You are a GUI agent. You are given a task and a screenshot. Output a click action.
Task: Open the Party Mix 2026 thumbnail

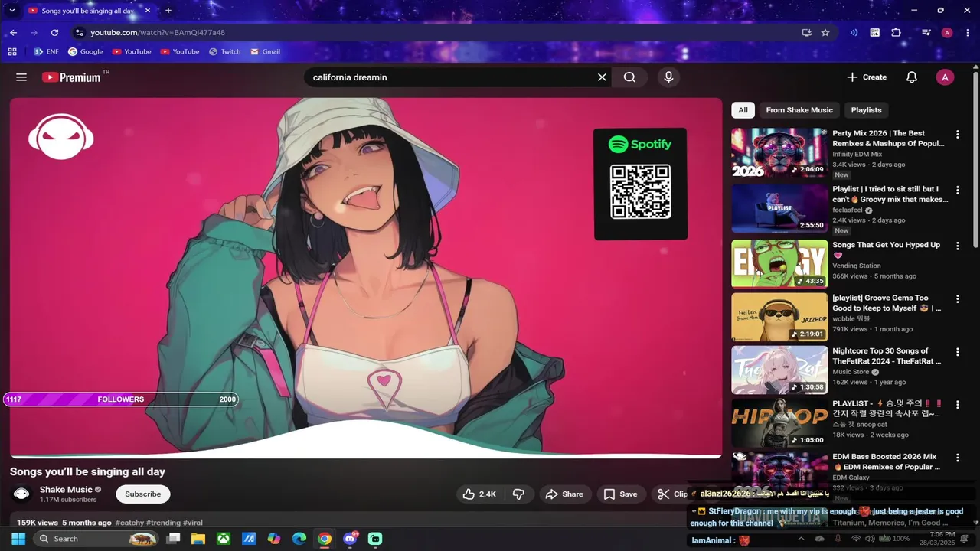click(779, 152)
